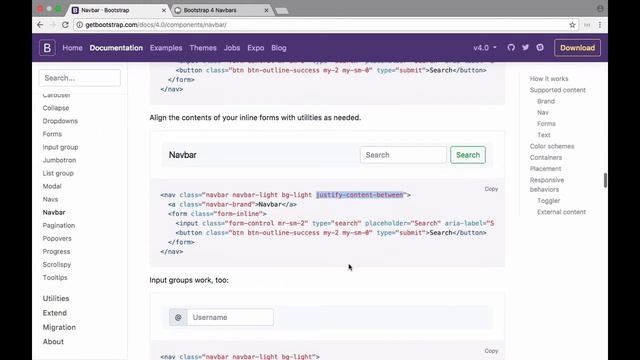This screenshot has height=360, width=640.
Task: Open Chrome three-dot menu
Action: [x=600, y=25]
